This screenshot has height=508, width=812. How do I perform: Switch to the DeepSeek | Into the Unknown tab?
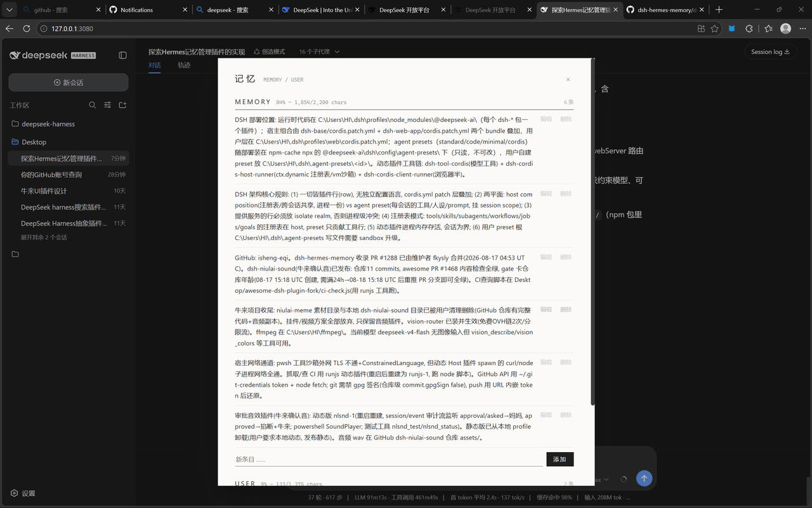(322, 10)
